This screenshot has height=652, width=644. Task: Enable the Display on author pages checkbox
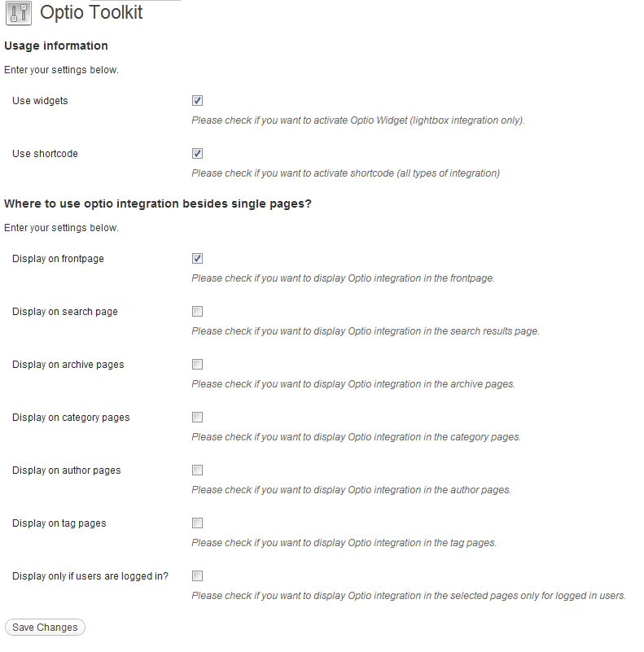(x=197, y=470)
